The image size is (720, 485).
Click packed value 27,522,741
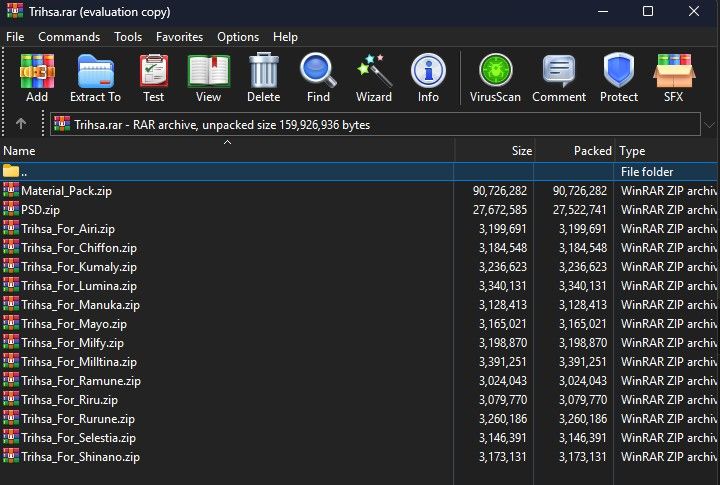click(579, 210)
